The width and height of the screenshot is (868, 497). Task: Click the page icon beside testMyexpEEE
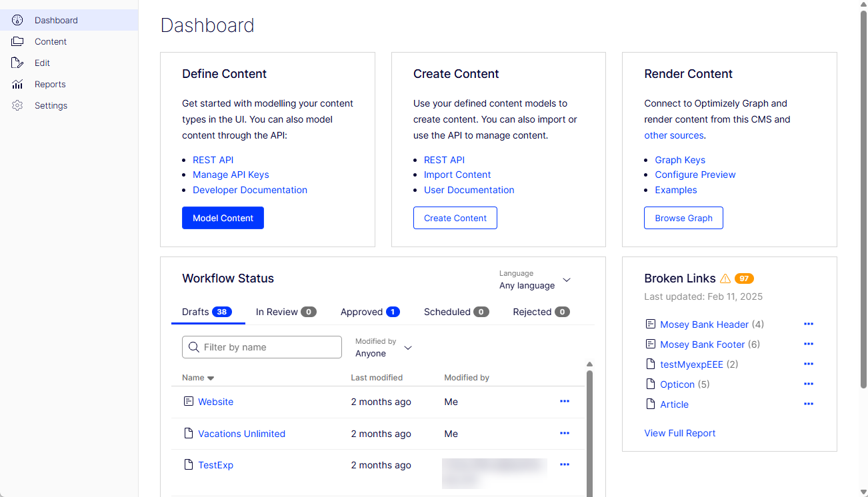[651, 364]
